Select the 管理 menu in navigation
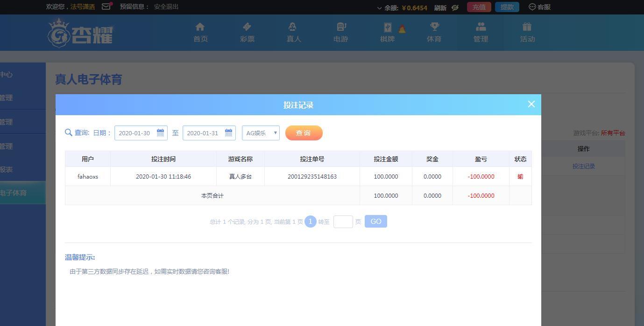 click(x=481, y=32)
